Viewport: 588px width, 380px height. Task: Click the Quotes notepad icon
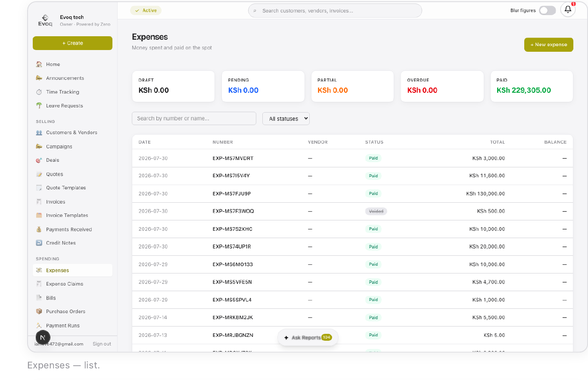tap(39, 174)
